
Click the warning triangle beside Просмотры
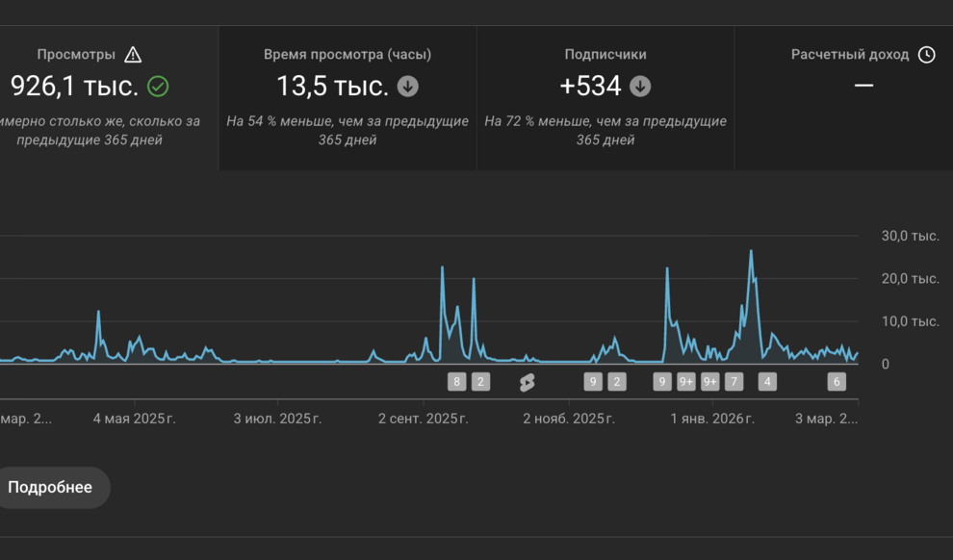click(x=133, y=55)
